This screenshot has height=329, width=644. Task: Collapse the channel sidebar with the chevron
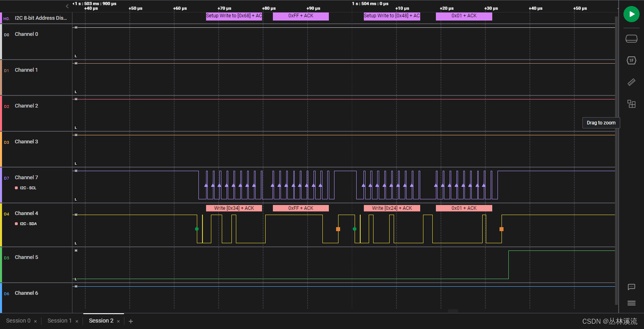[67, 6]
